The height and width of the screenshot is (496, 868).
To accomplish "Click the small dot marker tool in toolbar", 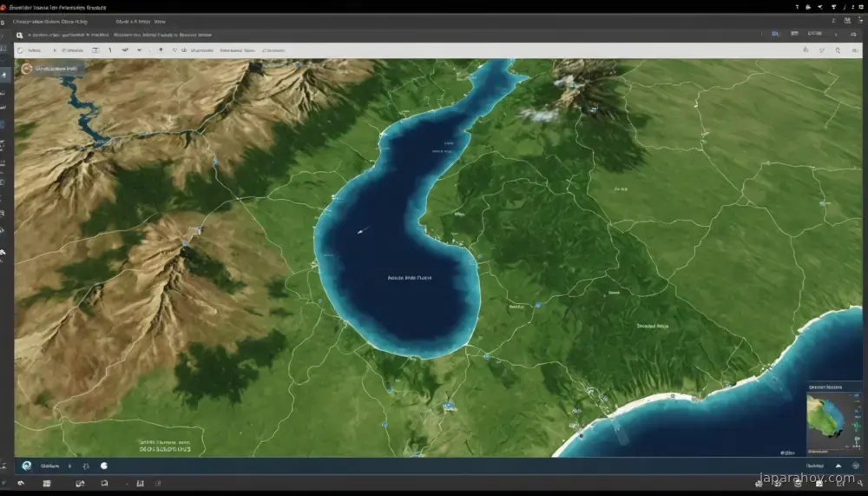I will [x=161, y=50].
